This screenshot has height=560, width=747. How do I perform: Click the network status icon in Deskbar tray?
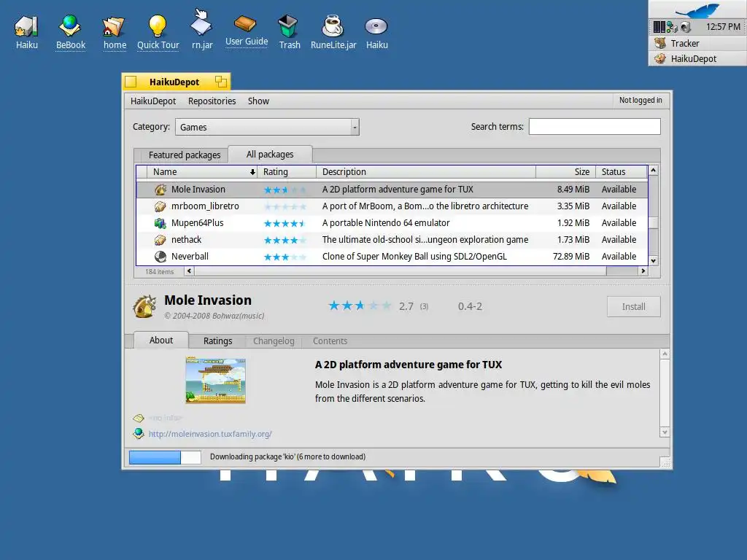[x=672, y=27]
